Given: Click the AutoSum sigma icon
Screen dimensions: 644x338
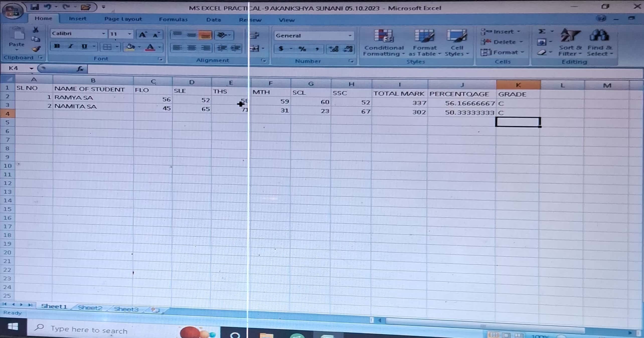Looking at the screenshot, I should point(542,31).
